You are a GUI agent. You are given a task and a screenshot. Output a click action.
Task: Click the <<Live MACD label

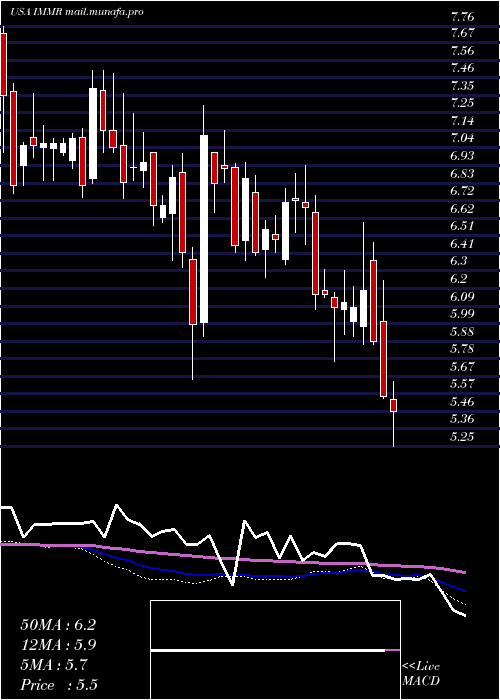(421, 674)
